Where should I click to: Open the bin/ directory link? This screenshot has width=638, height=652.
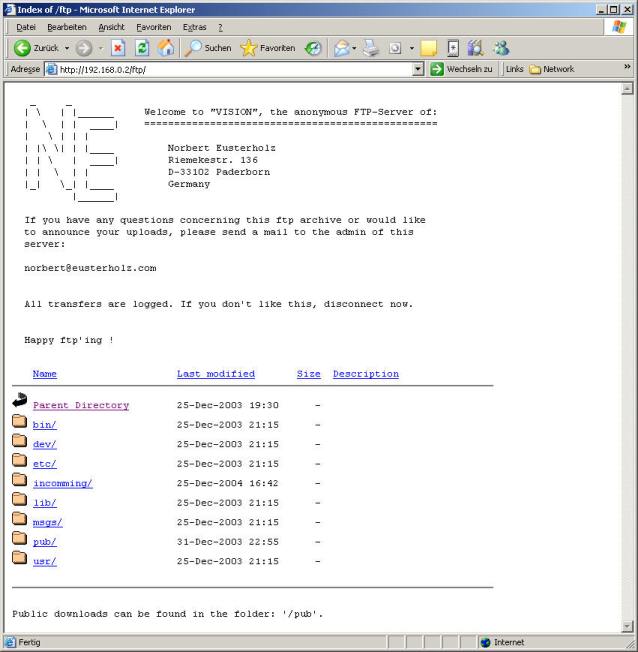point(45,425)
